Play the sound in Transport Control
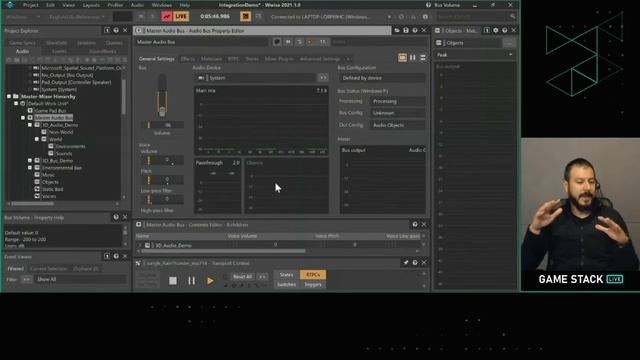The image size is (640, 360). 210,281
